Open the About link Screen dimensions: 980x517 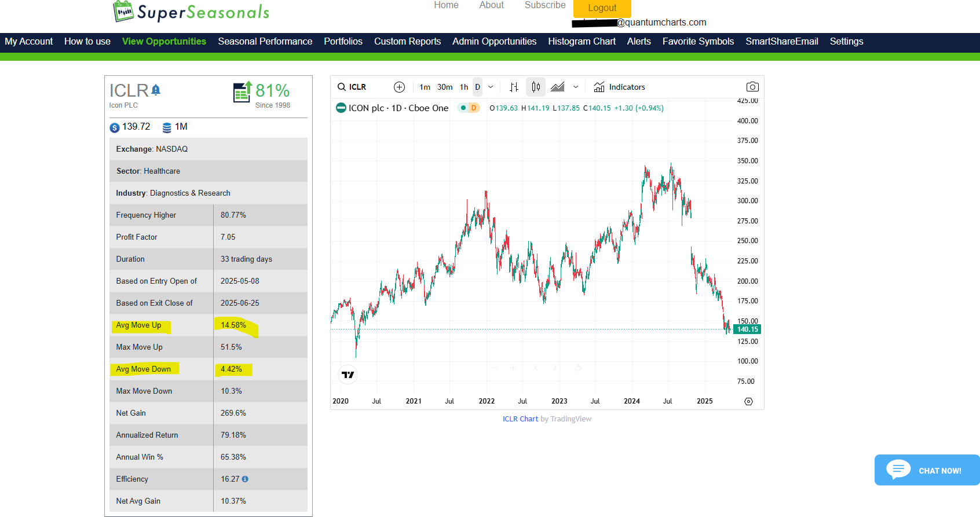(x=491, y=5)
